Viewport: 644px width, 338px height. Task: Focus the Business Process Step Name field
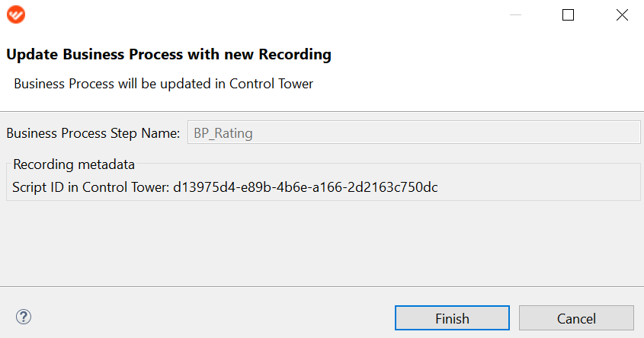click(414, 132)
